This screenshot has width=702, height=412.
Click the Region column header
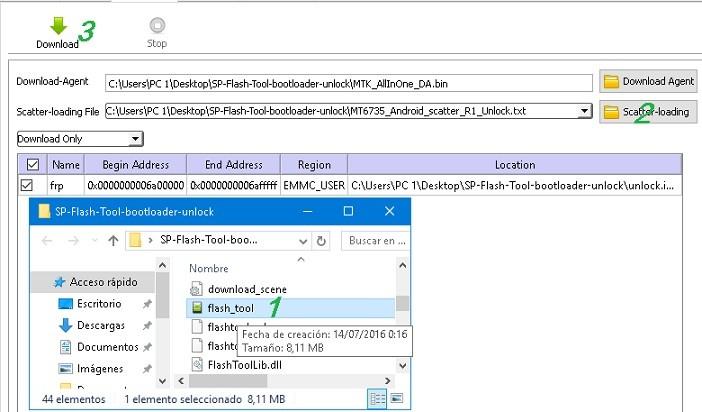pyautogui.click(x=314, y=165)
